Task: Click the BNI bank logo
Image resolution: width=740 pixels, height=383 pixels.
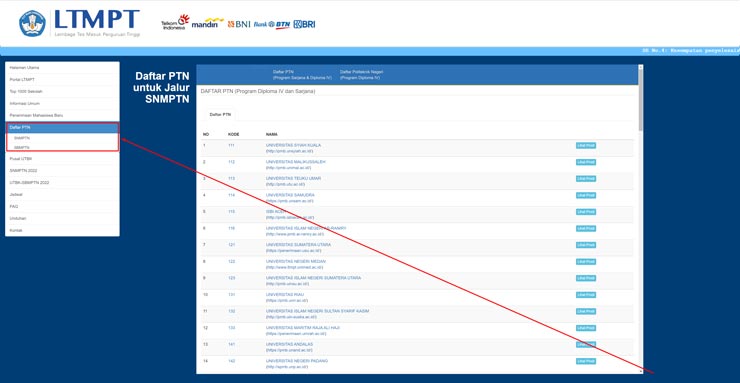Action: (x=239, y=24)
